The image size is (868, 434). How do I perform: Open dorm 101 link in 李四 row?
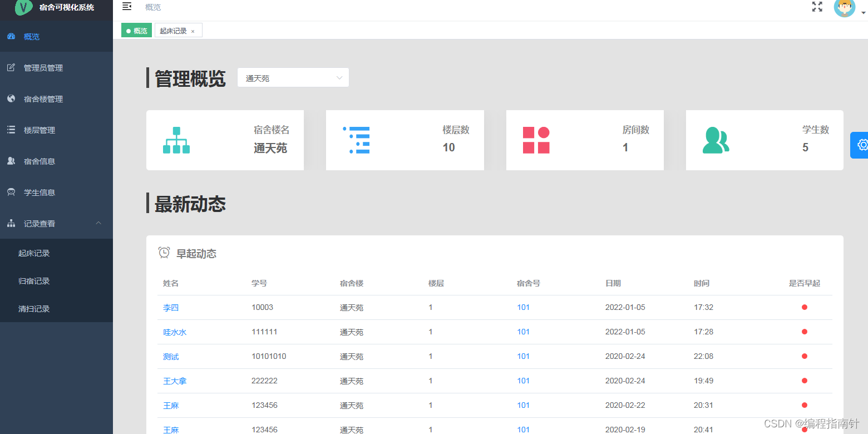pyautogui.click(x=523, y=307)
